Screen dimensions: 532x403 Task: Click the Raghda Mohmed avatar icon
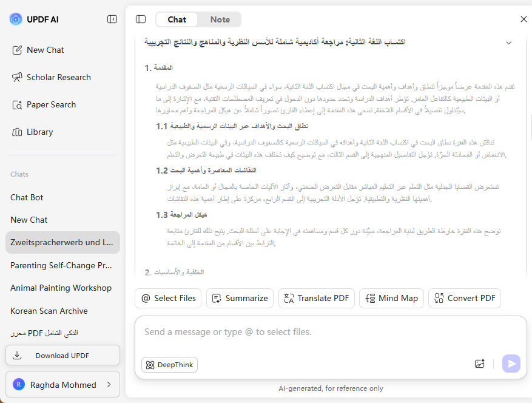(x=19, y=384)
